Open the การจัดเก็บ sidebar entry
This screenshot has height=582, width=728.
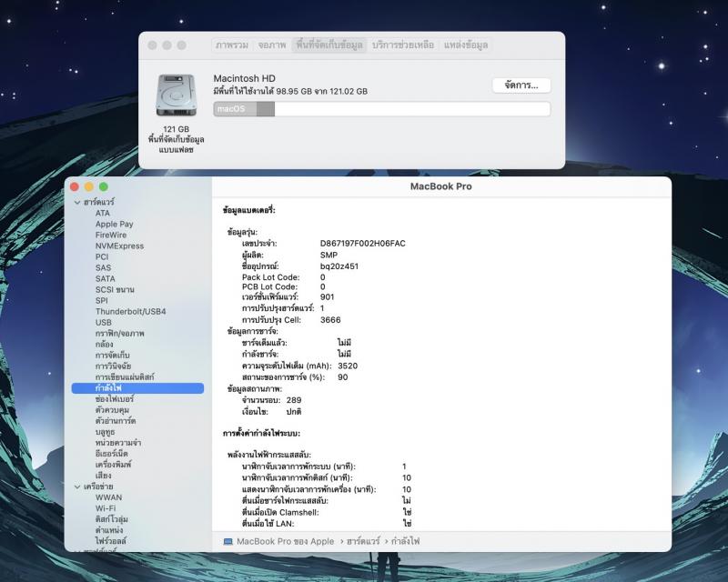(x=113, y=355)
